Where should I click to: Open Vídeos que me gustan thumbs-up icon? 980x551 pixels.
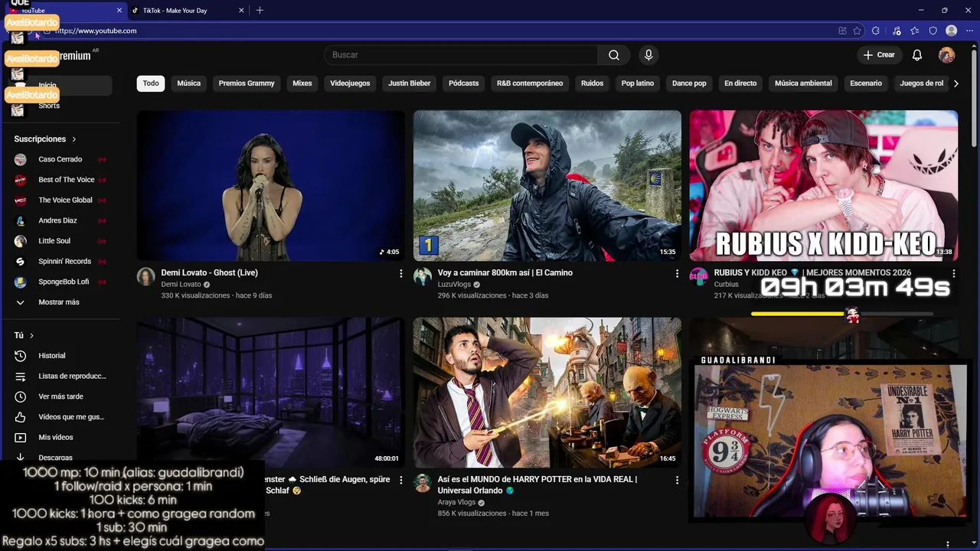[21, 417]
